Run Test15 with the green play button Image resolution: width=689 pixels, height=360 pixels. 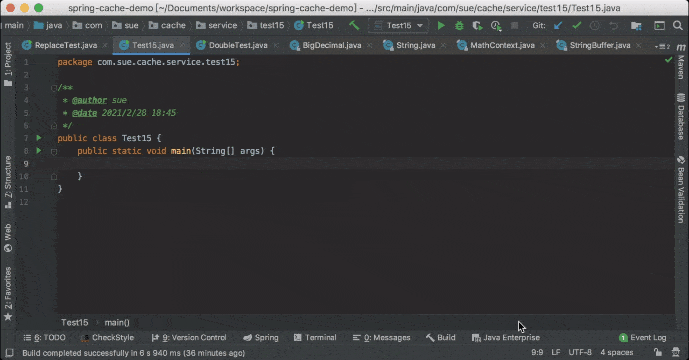[441, 25]
